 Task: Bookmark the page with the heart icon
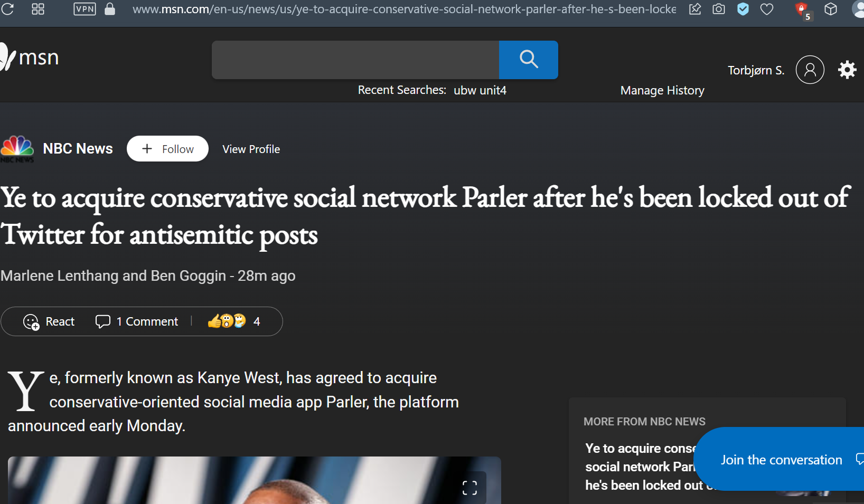tap(767, 9)
